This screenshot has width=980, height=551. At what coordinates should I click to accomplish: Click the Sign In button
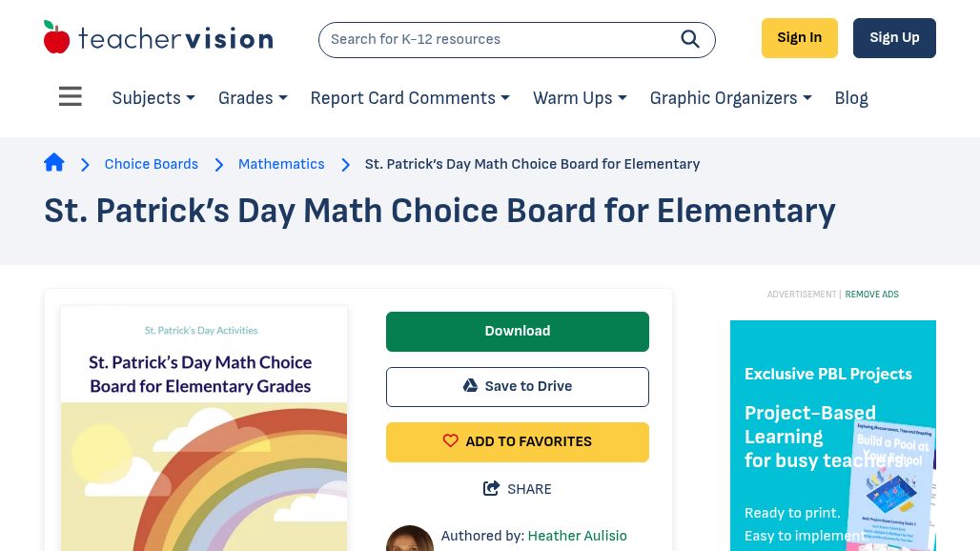click(x=799, y=38)
